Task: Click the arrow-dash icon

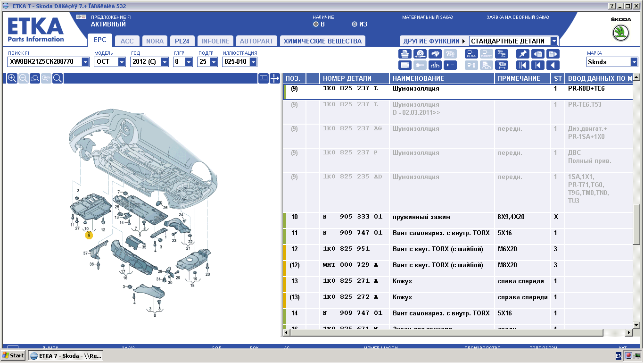Action: coord(450,65)
